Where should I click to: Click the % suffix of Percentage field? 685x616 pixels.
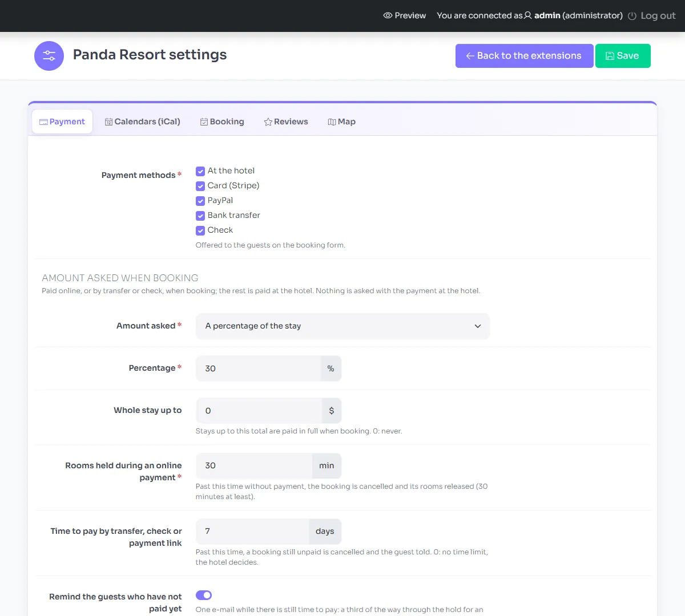331,368
